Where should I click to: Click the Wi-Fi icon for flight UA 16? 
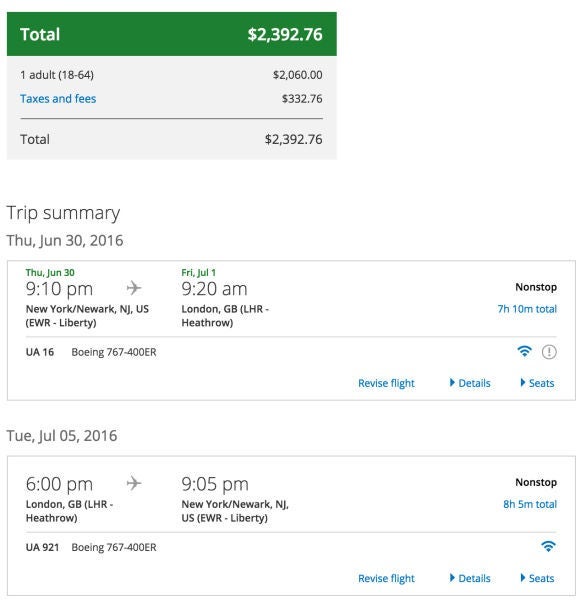click(524, 351)
